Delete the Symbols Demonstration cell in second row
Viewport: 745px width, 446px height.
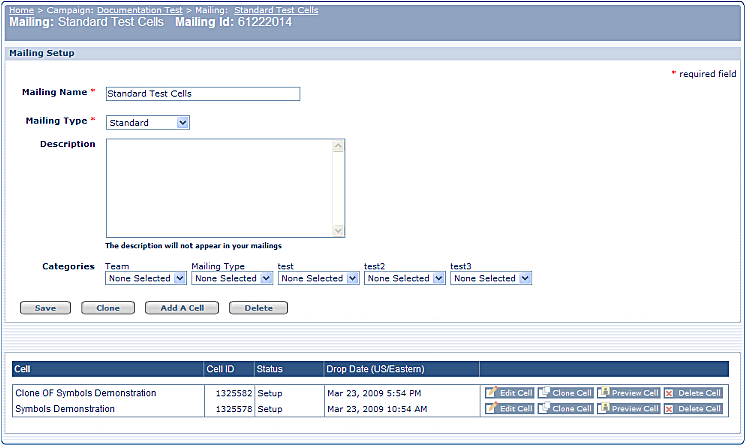(692, 409)
